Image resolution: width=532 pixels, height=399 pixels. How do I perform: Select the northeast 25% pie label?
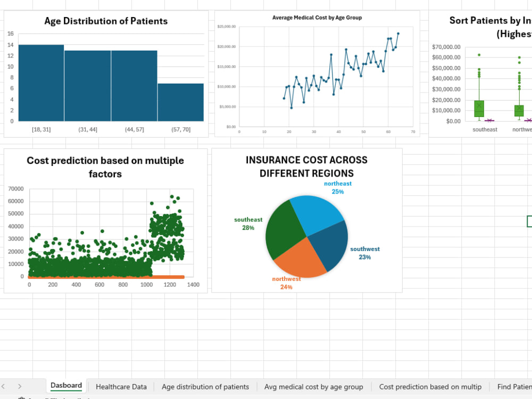[x=338, y=187]
